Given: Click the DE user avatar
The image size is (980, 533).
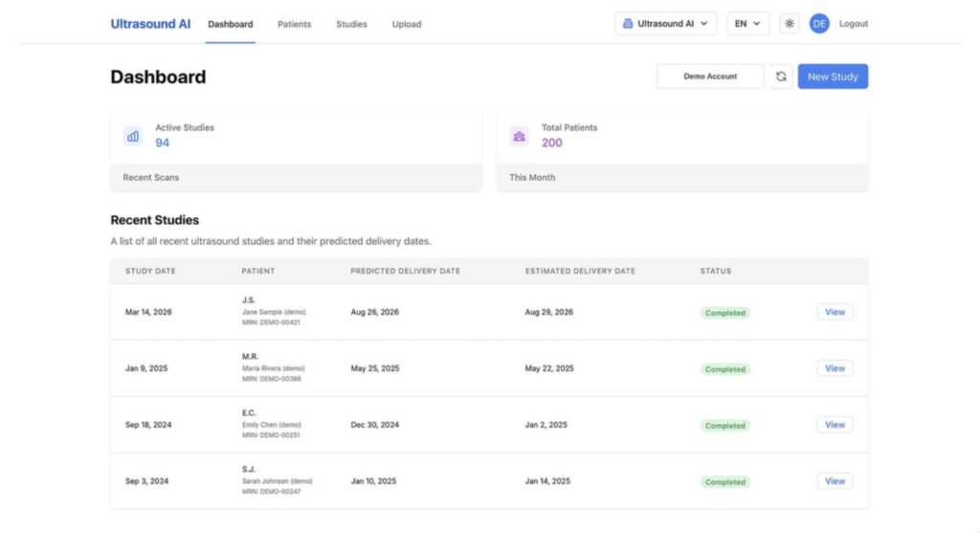Looking at the screenshot, I should pyautogui.click(x=819, y=24).
